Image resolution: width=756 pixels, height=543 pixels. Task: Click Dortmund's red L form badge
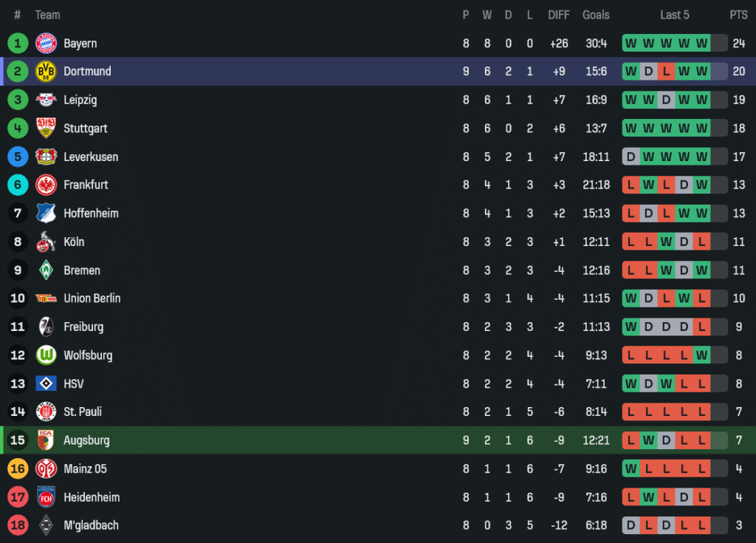pyautogui.click(x=666, y=72)
